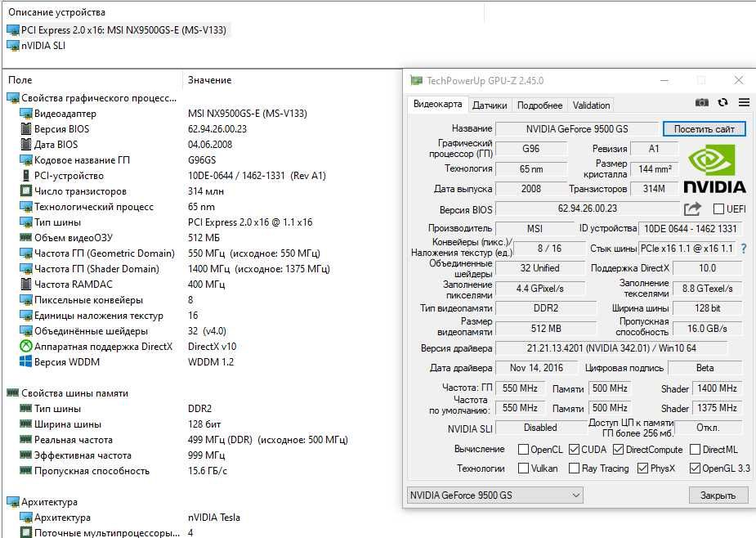The height and width of the screenshot is (538, 756).
Task: Click the memory icon beside Ширина шины
Action: coord(25,424)
